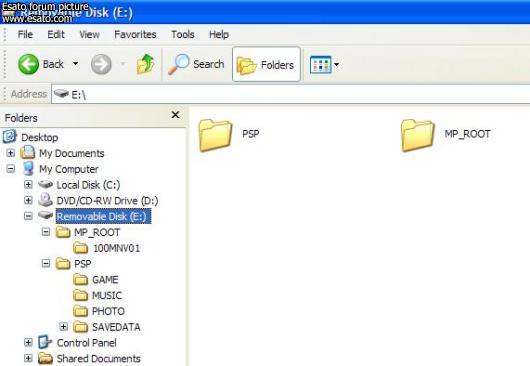Expand the SAVEDATA tree node
The height and width of the screenshot is (366, 530).
tap(63, 326)
